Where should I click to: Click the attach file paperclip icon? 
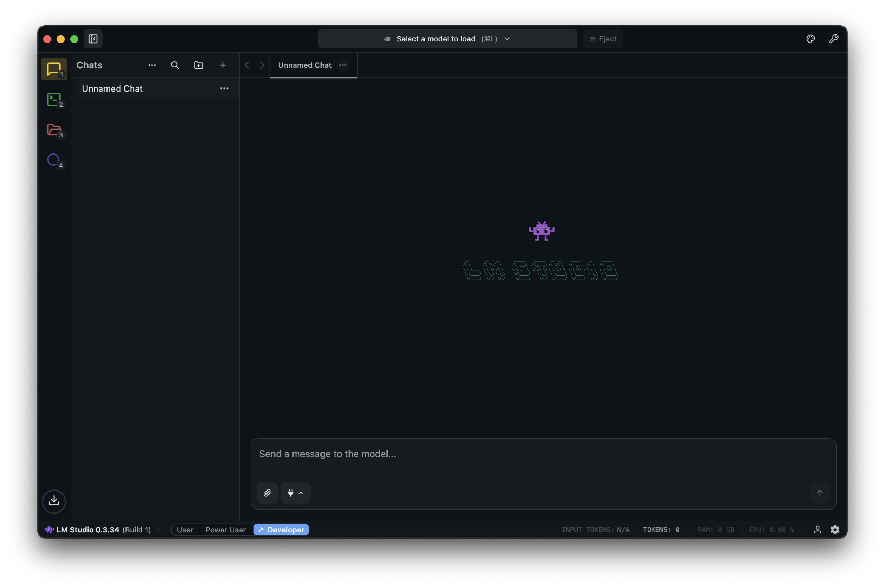click(267, 493)
